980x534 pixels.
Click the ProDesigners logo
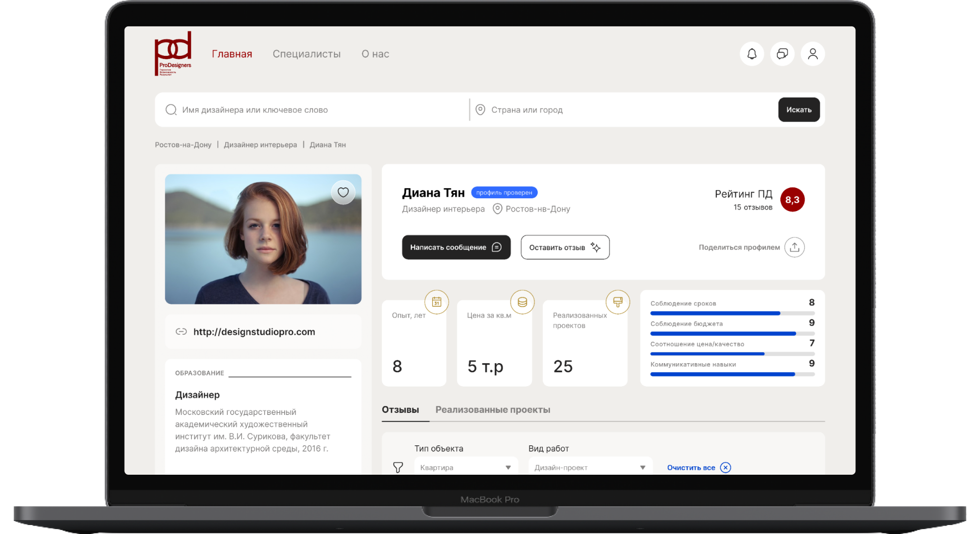173,54
